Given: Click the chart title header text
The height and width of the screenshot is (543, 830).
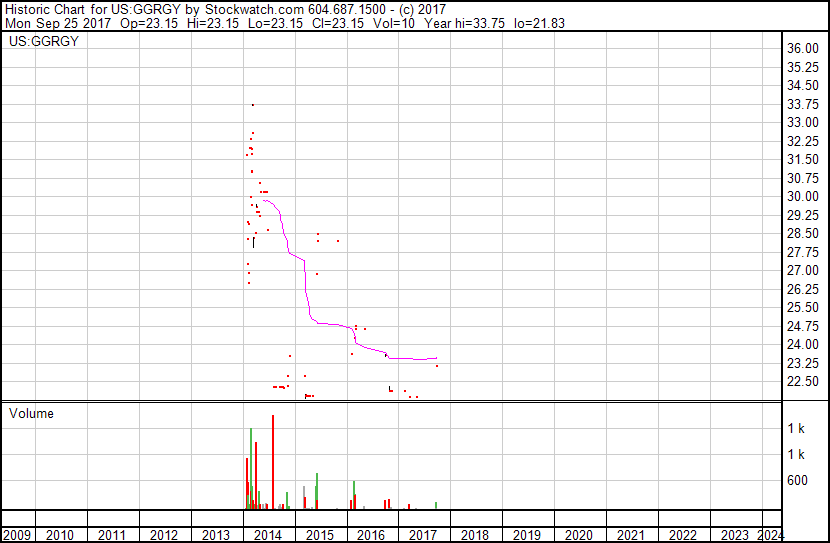Looking at the screenshot, I should coord(225,10).
